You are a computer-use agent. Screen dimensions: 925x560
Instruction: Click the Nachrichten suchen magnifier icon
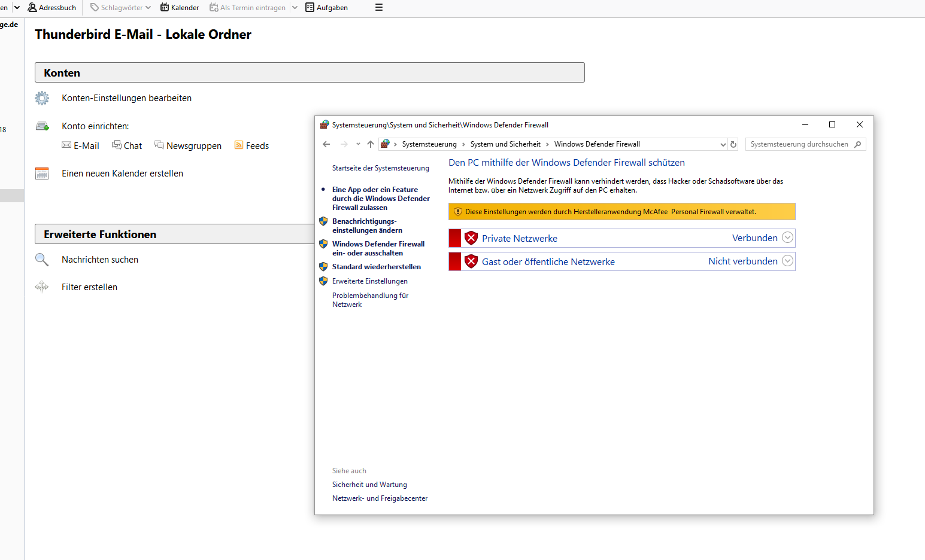click(x=42, y=260)
